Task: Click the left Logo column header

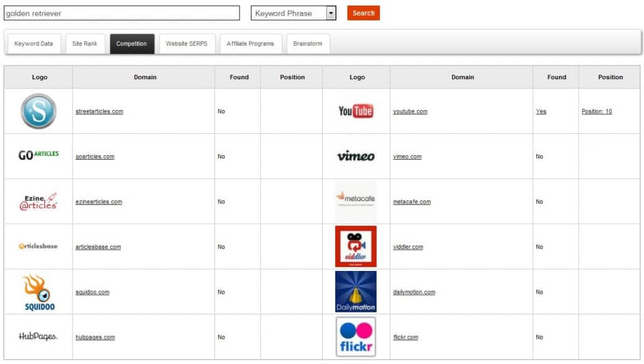Action: coord(40,77)
